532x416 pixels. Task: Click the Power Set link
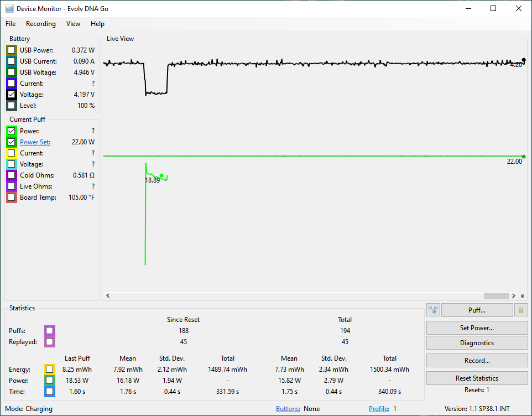(35, 142)
